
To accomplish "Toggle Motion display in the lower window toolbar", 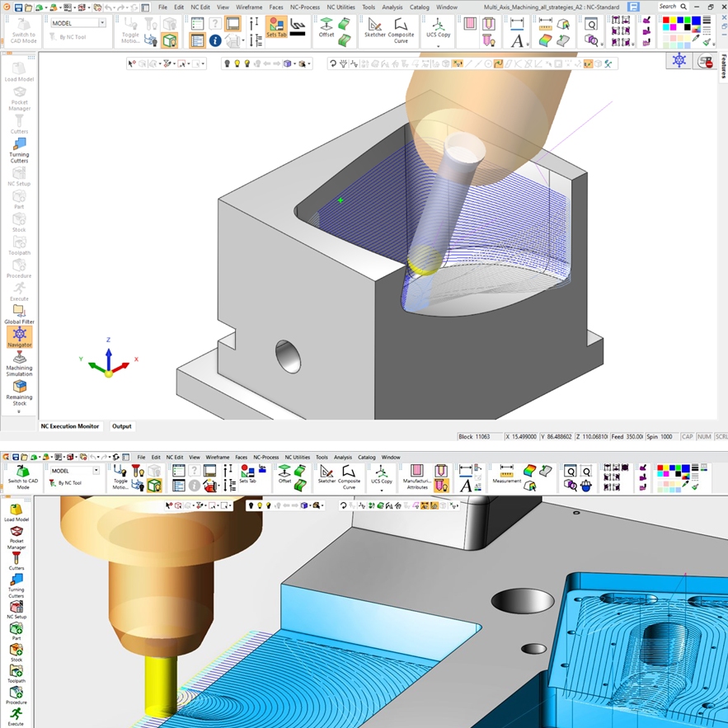I will 120,477.
